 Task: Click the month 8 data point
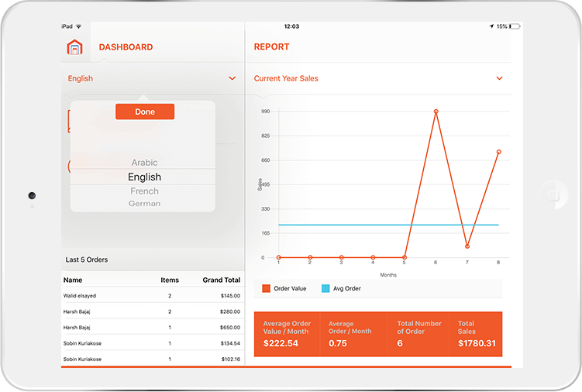click(x=499, y=152)
